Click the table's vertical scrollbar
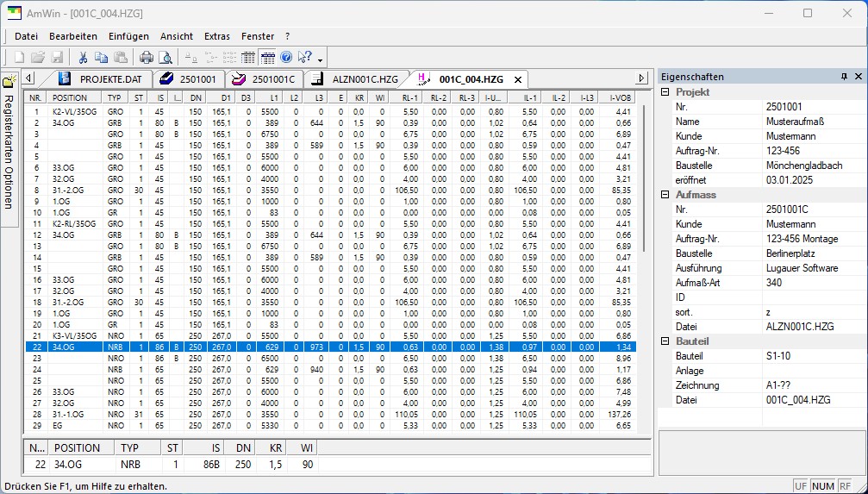 [644, 178]
